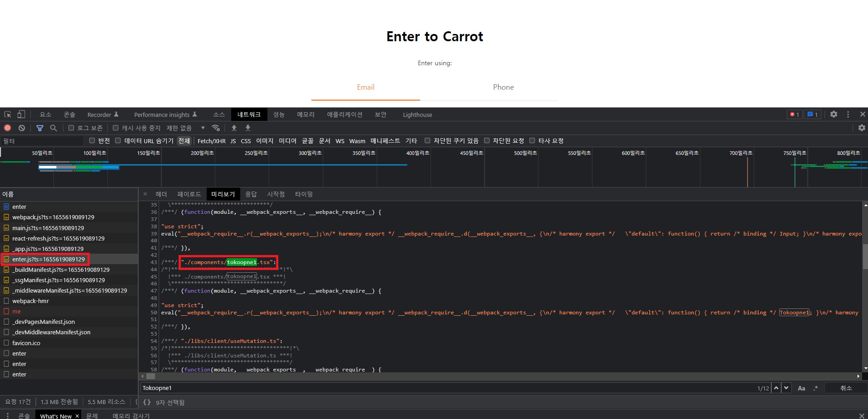Viewport: 868px width, 419px height.
Task: Import a HAR file
Action: point(233,128)
